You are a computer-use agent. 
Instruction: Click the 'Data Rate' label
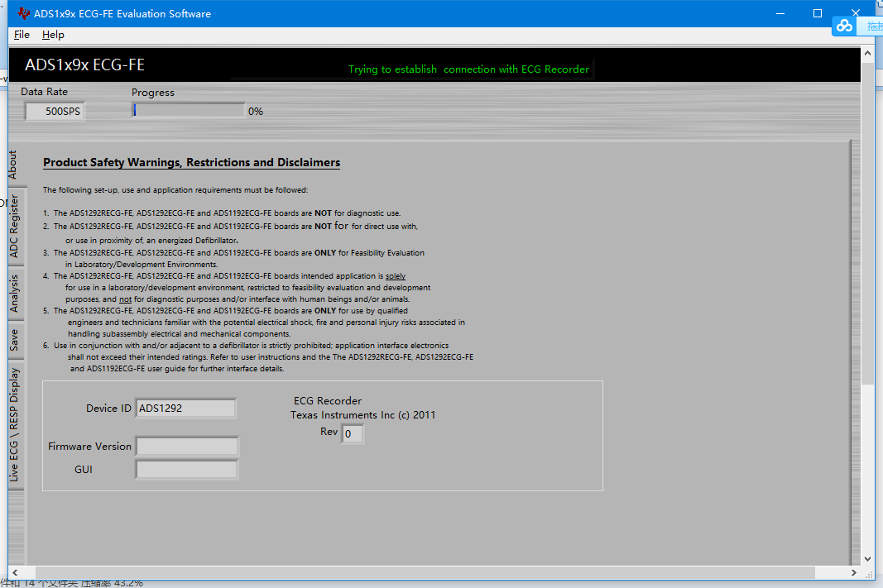[44, 92]
